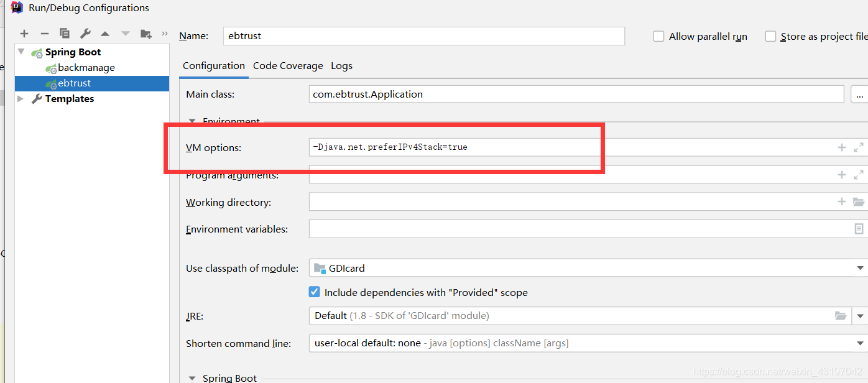Edit Environment variables list icon
The height and width of the screenshot is (383, 868).
(x=859, y=229)
